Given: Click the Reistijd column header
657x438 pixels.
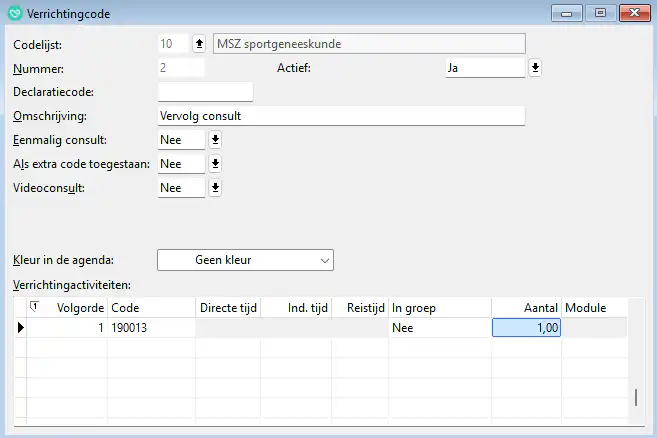Looking at the screenshot, I should click(360, 308).
